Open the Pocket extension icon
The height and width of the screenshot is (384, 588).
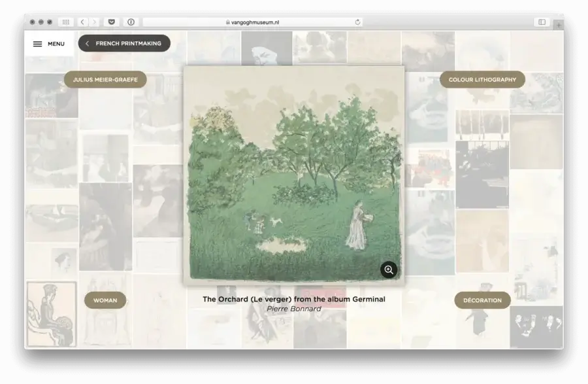click(x=112, y=22)
